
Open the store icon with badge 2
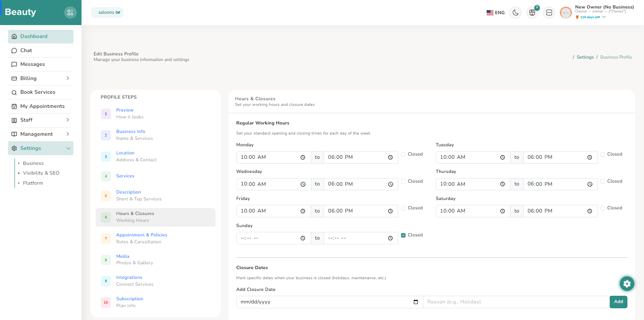tap(532, 13)
